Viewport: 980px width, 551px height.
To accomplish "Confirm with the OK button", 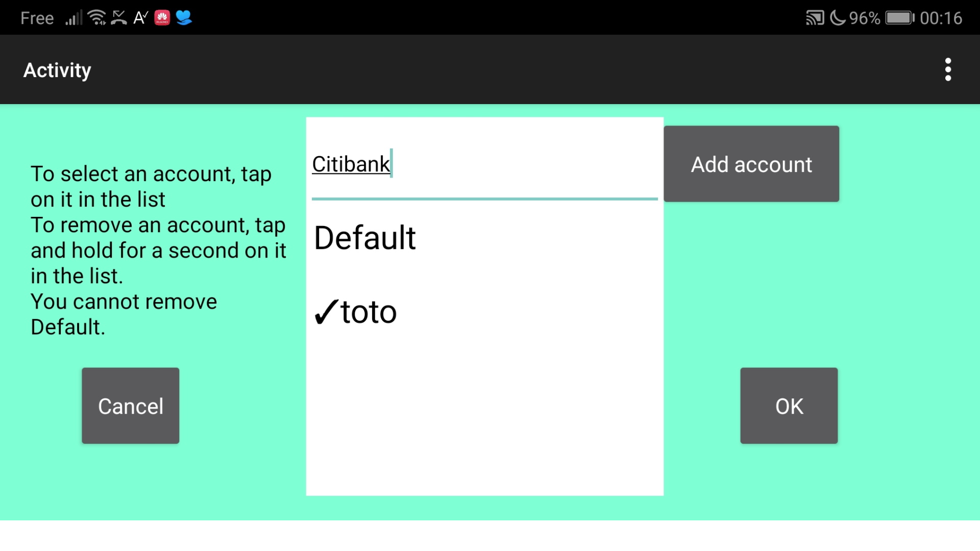I will click(789, 406).
